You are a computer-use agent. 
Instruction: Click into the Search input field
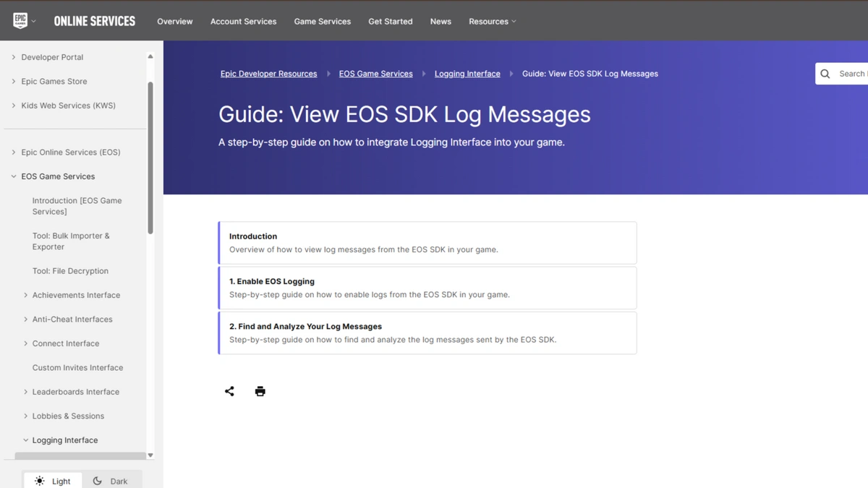(852, 74)
